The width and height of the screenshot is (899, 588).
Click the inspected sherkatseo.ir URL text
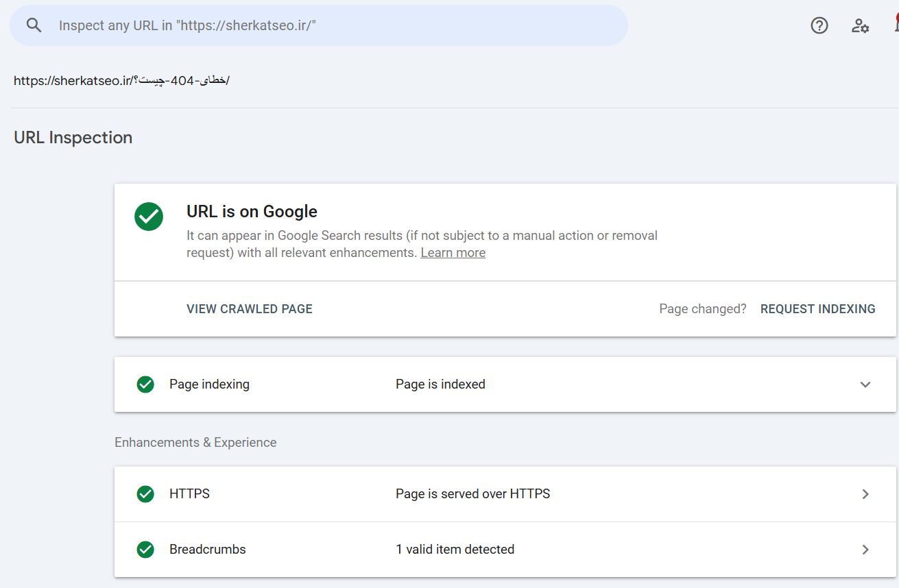tap(121, 81)
